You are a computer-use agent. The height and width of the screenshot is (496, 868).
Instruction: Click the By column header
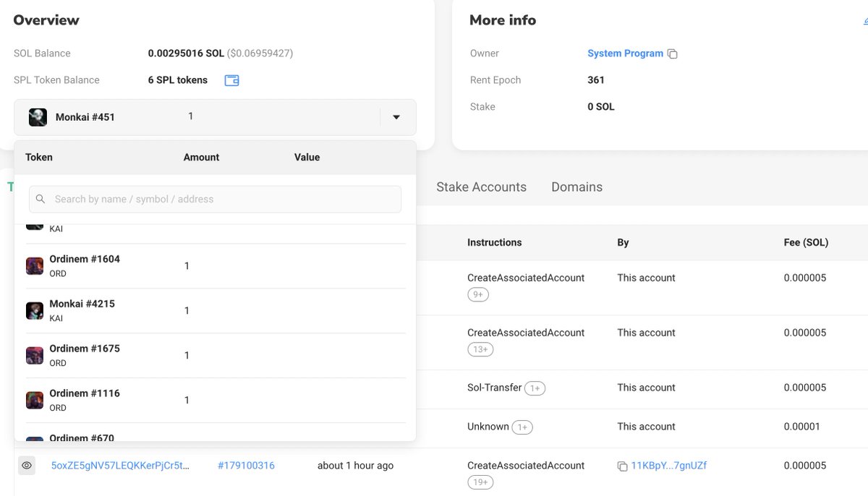click(623, 243)
